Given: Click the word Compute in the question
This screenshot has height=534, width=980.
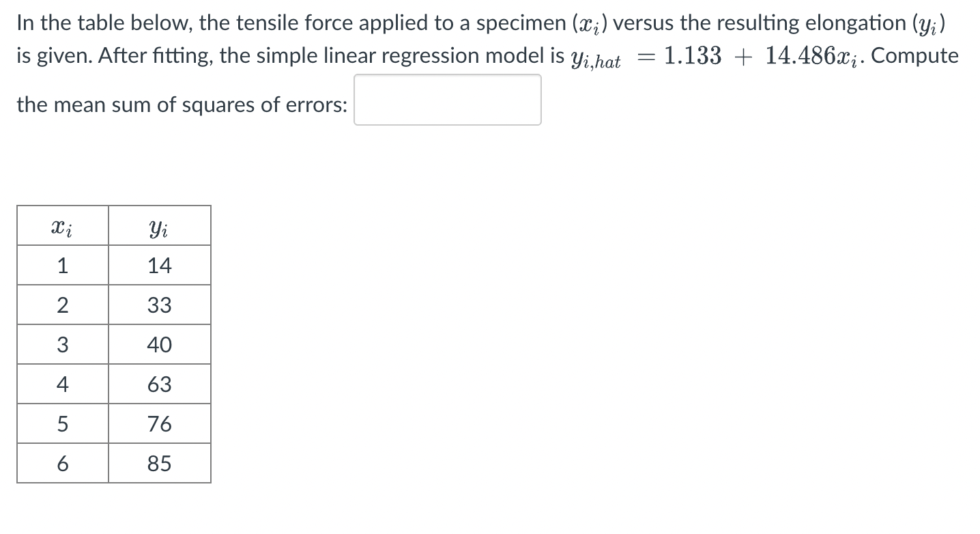Looking at the screenshot, I should click(917, 55).
